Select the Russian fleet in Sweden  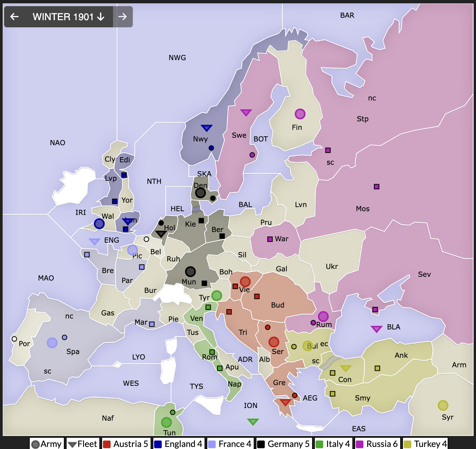(x=246, y=112)
